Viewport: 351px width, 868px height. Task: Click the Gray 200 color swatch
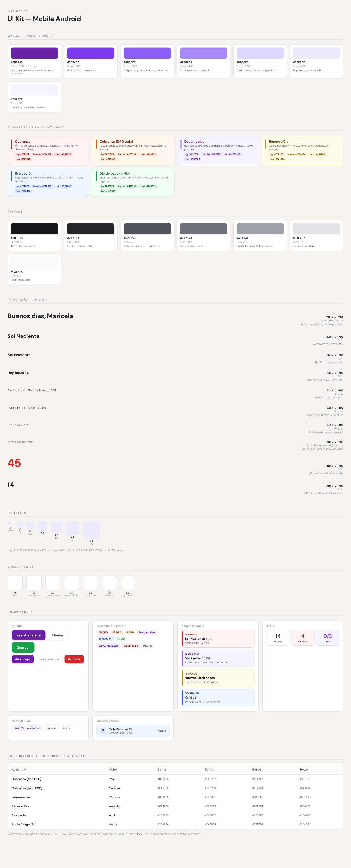[x=317, y=229]
